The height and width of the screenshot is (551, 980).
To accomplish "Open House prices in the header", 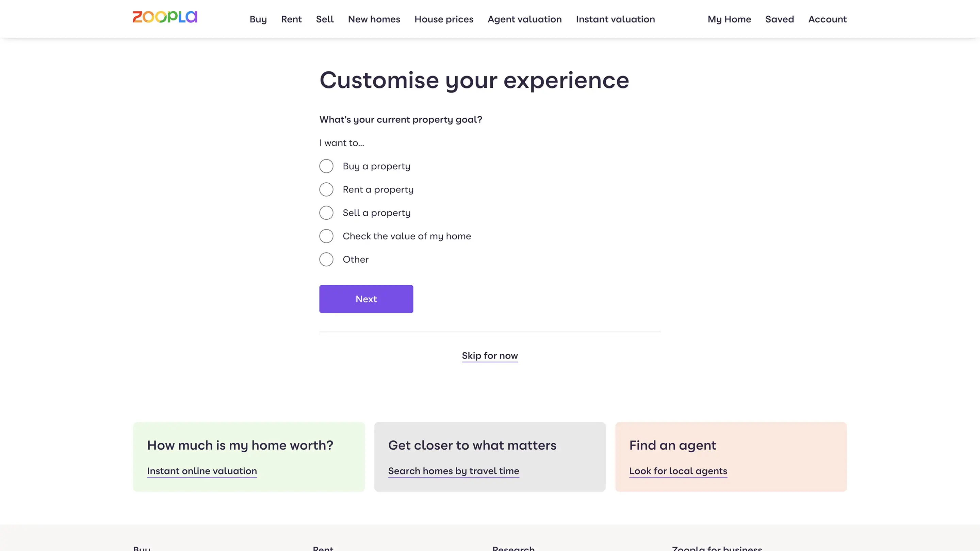I will [x=444, y=19].
